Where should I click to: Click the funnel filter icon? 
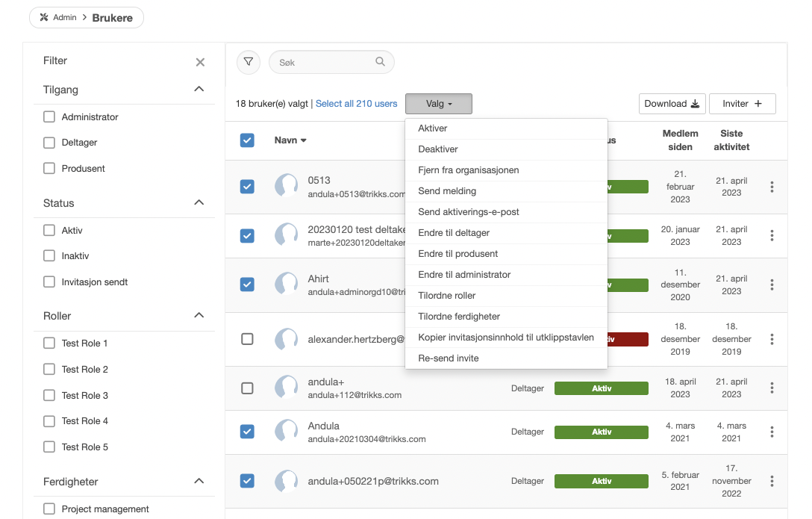tap(249, 62)
